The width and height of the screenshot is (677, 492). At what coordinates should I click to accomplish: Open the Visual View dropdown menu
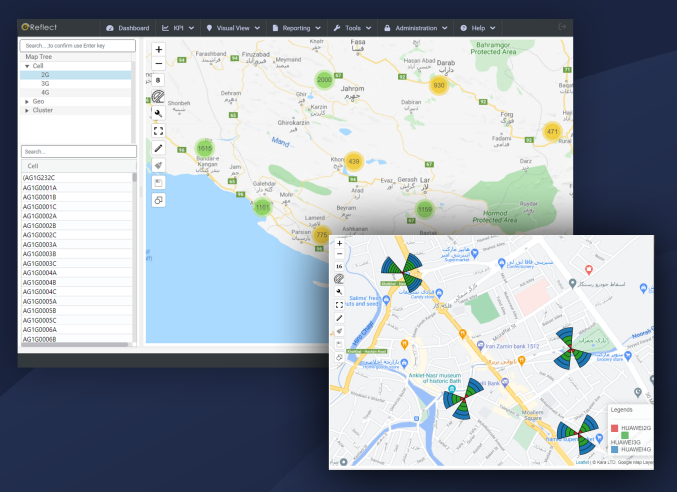[x=233, y=28]
